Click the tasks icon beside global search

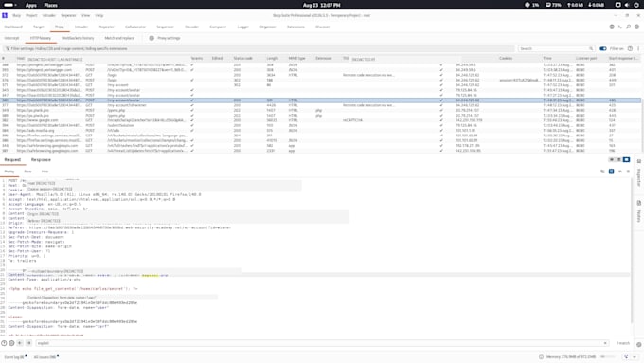point(619,27)
